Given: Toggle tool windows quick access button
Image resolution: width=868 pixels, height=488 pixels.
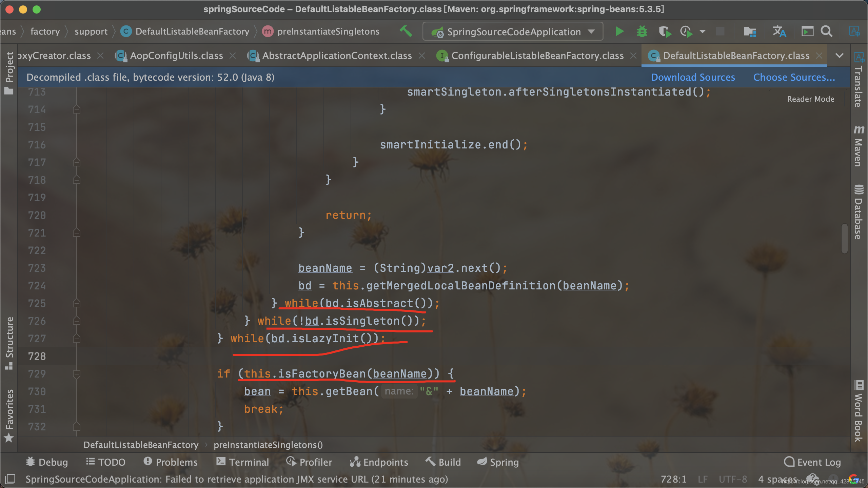Looking at the screenshot, I should (x=10, y=479).
